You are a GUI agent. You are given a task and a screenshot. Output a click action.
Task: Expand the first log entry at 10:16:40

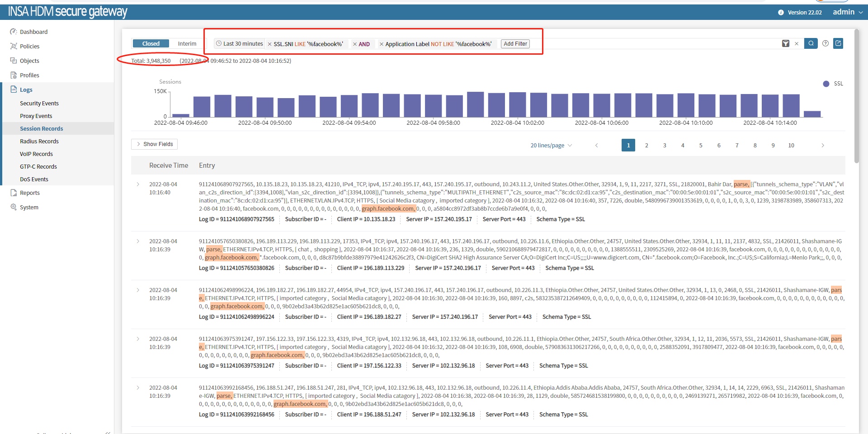click(138, 184)
